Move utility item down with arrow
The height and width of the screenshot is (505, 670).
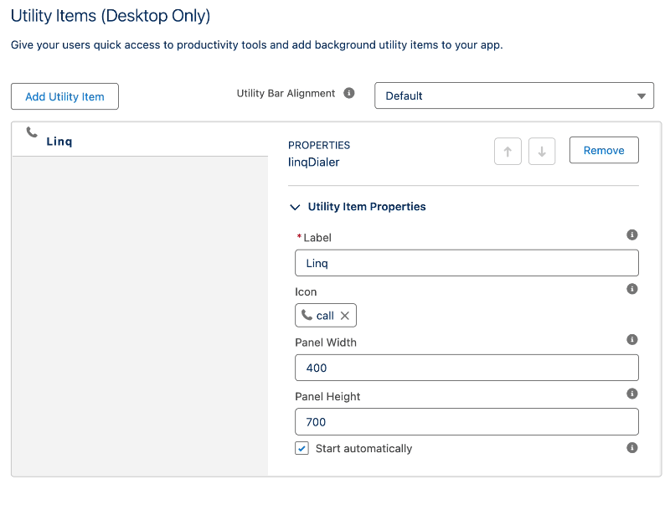click(542, 151)
